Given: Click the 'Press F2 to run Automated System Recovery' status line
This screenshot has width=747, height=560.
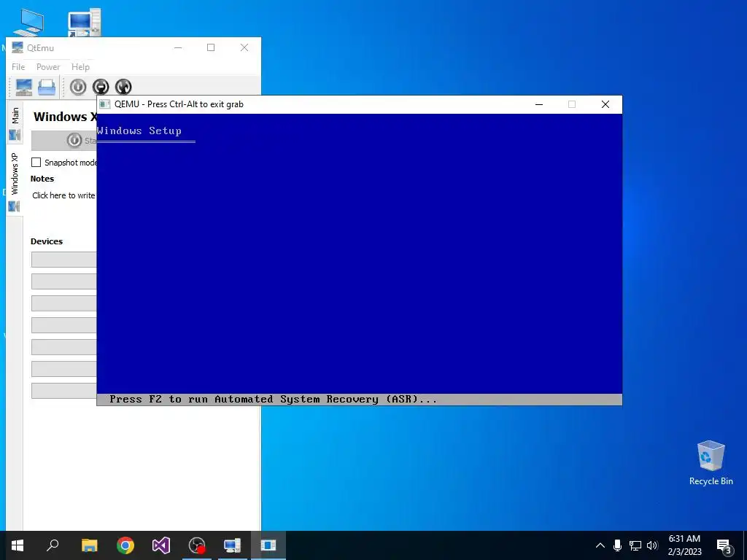Looking at the screenshot, I should [x=273, y=400].
